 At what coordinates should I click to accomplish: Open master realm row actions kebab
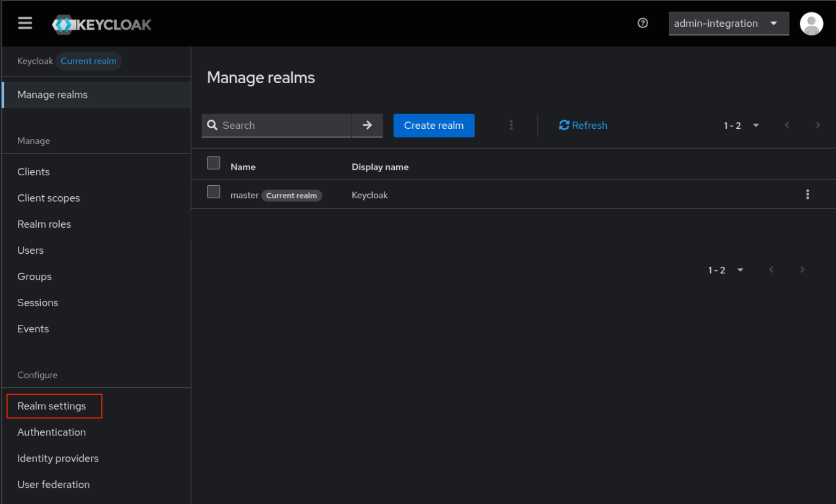tap(807, 195)
